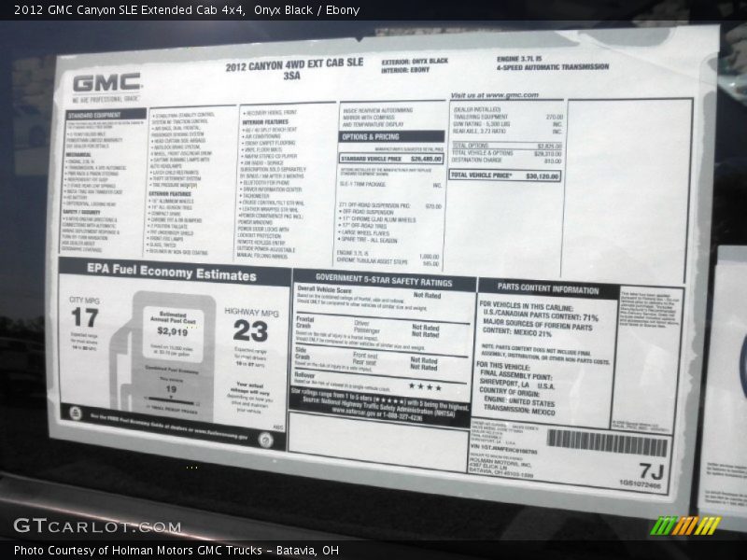Click 'LARGE WHEEL FLARES' item
The image size is (747, 560).
pyautogui.click(x=364, y=233)
